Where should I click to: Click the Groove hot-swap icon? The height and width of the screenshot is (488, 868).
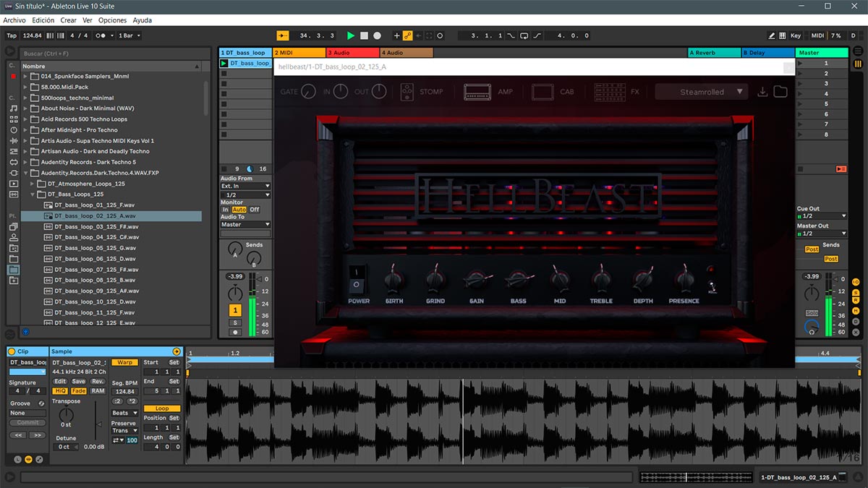pos(41,403)
